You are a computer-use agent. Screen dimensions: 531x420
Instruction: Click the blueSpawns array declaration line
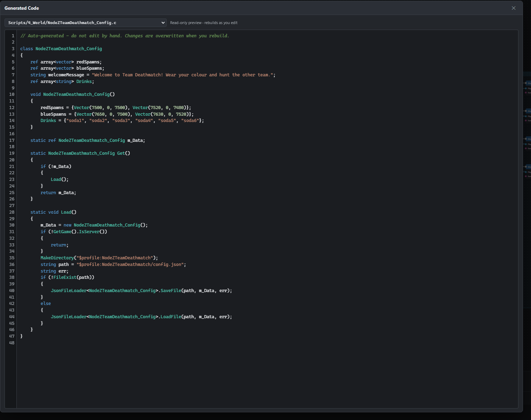[x=67, y=68]
